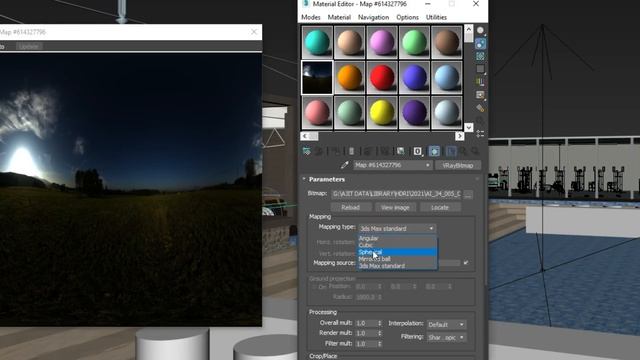Select the yellow material sample slot
Screen dimensions: 640x360
pos(382,113)
